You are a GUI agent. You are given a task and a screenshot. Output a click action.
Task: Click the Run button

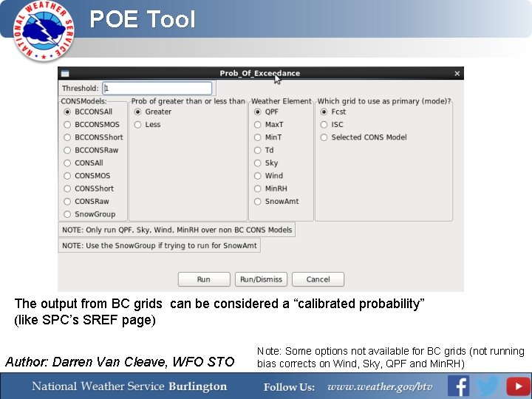204,279
